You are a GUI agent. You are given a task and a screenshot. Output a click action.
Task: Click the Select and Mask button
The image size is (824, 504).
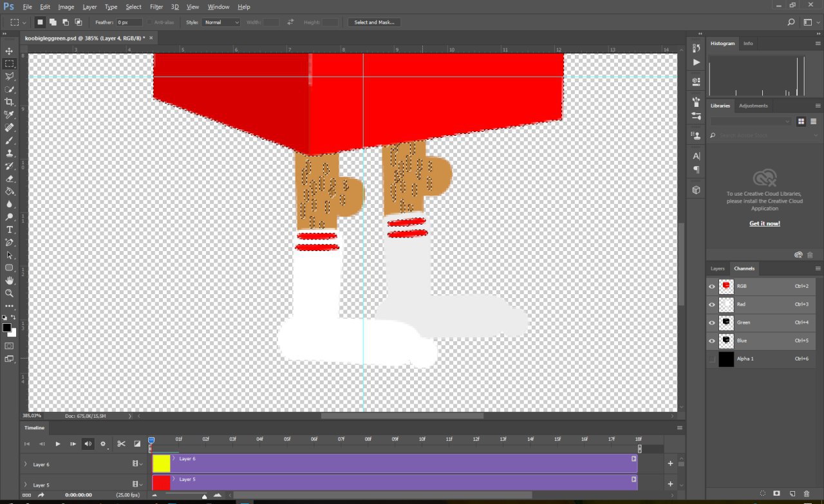[374, 22]
